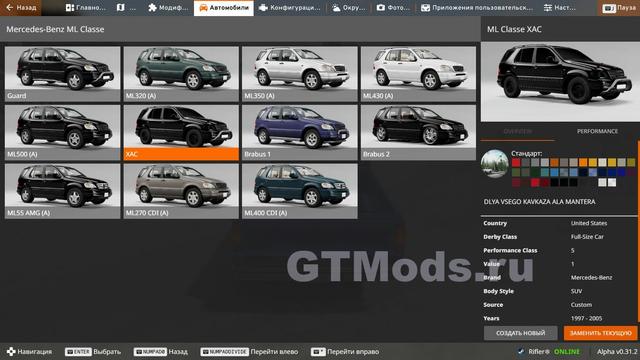Choose the Brabus 1 purple configuration

coord(300,132)
